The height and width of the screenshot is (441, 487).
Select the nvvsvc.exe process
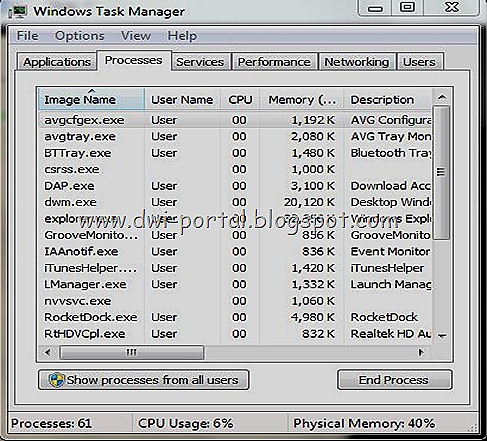point(235,301)
